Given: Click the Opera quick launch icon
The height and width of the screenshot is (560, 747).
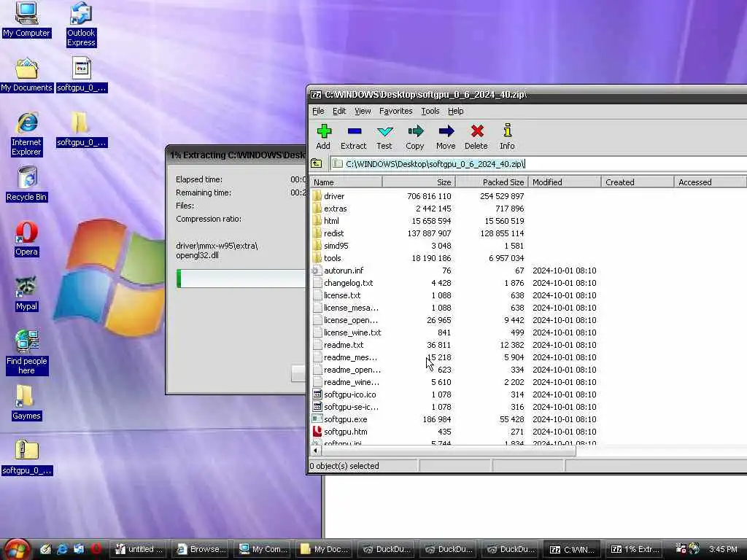Looking at the screenshot, I should [96, 549].
